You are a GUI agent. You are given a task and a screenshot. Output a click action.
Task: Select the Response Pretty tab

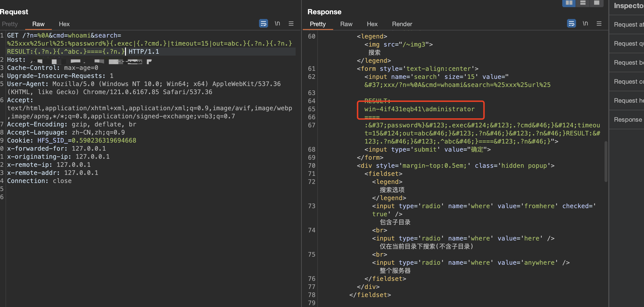pyautogui.click(x=318, y=24)
